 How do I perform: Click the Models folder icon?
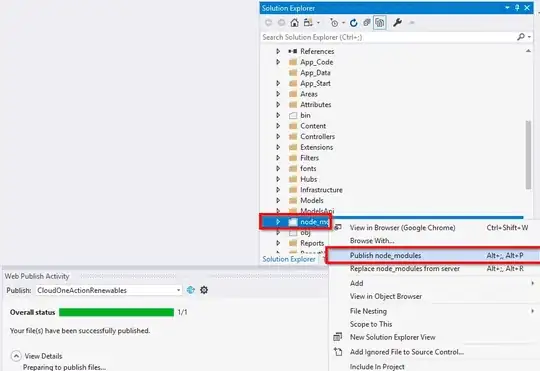click(x=293, y=200)
